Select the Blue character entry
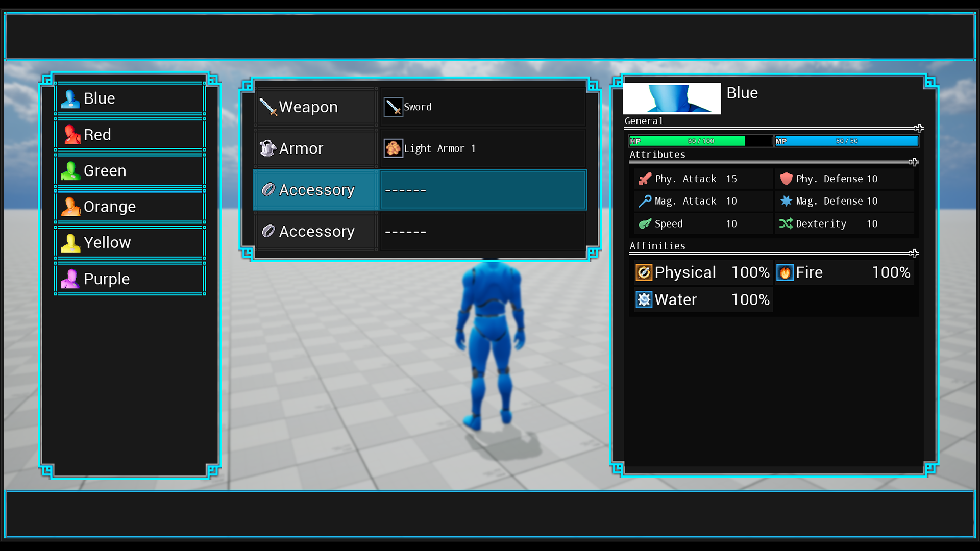 (130, 98)
